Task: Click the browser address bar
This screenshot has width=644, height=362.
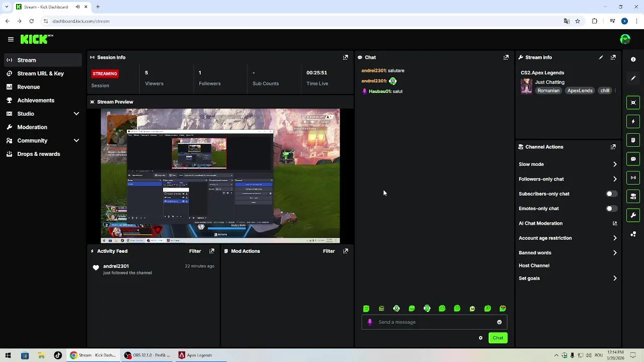Action: [302, 21]
